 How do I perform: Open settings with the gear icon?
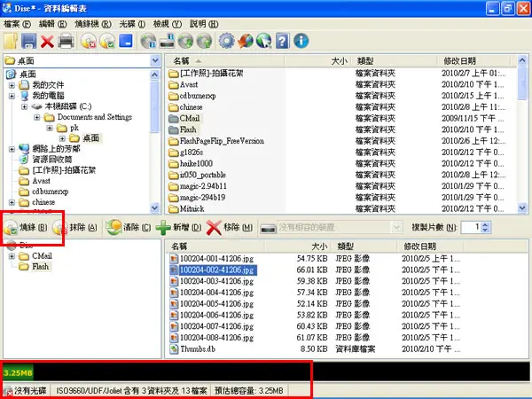[x=226, y=41]
